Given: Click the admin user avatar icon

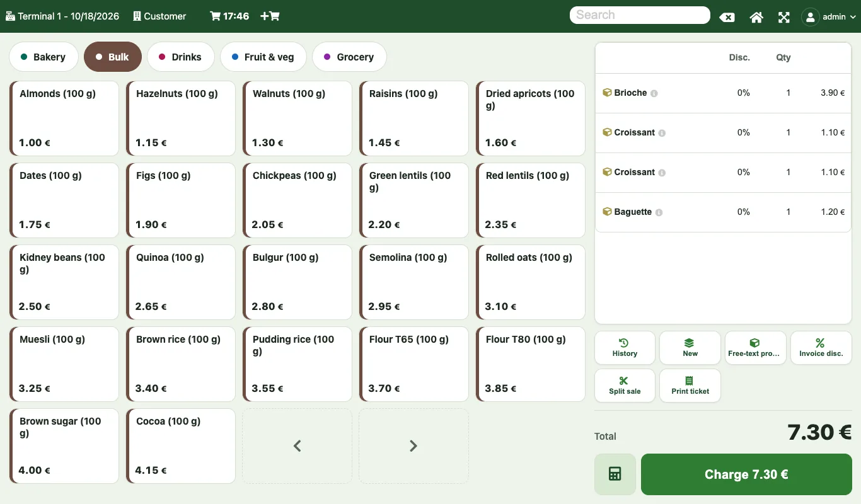Looking at the screenshot, I should (x=810, y=17).
